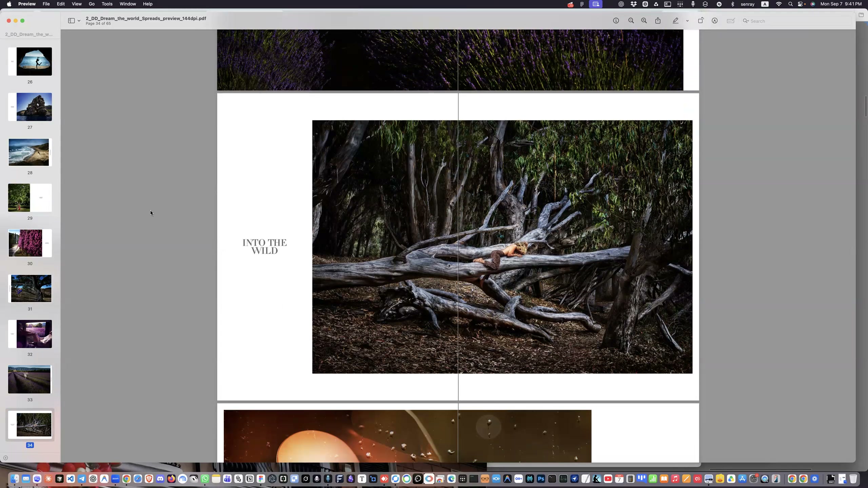Click the page 34 highlighted thumbnail

(30, 425)
